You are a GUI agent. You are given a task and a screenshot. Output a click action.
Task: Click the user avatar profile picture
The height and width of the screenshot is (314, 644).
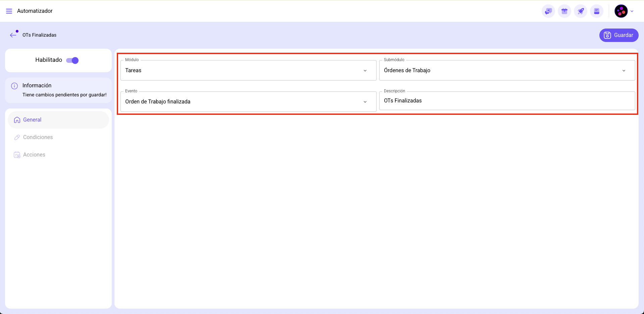[x=621, y=11]
